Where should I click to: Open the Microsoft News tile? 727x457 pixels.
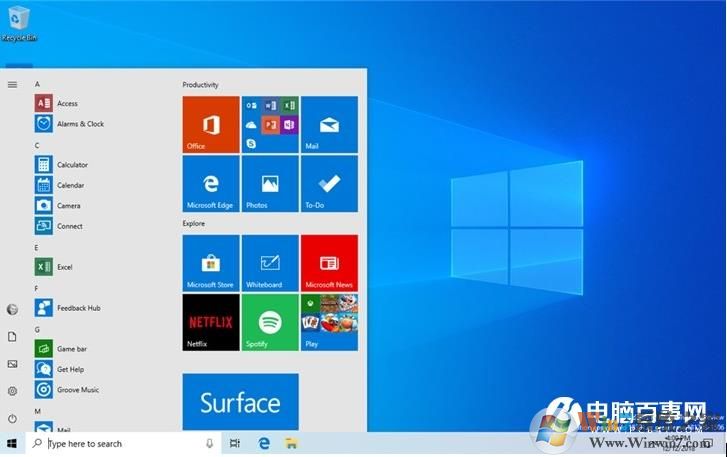click(x=329, y=263)
